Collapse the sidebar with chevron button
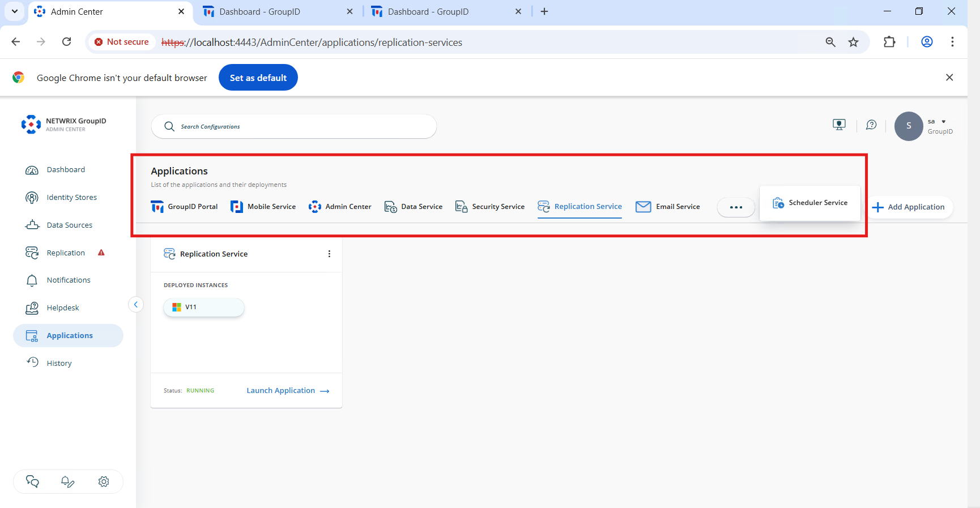Image resolution: width=980 pixels, height=508 pixels. coord(136,305)
